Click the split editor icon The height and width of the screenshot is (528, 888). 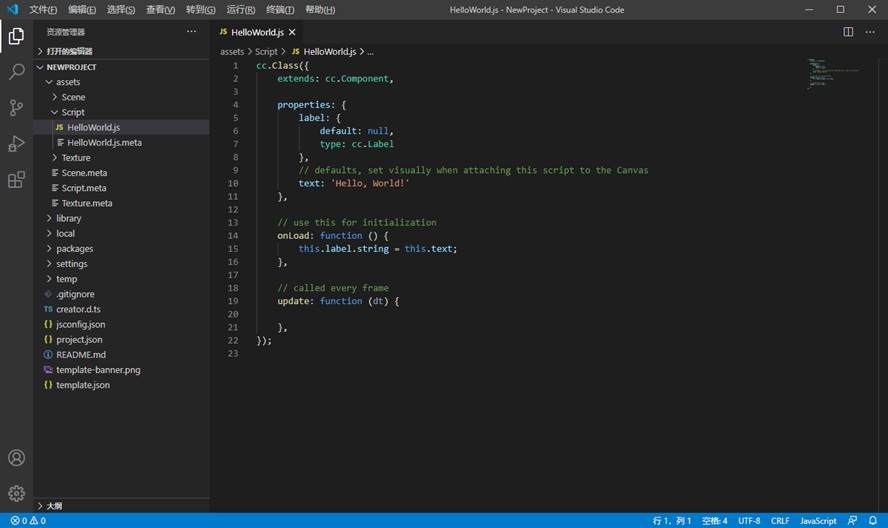pos(848,32)
